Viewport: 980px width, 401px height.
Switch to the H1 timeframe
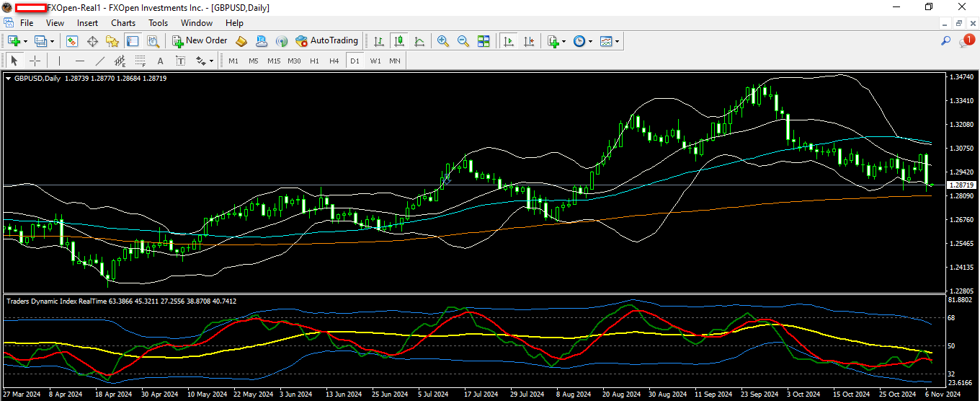click(x=314, y=61)
